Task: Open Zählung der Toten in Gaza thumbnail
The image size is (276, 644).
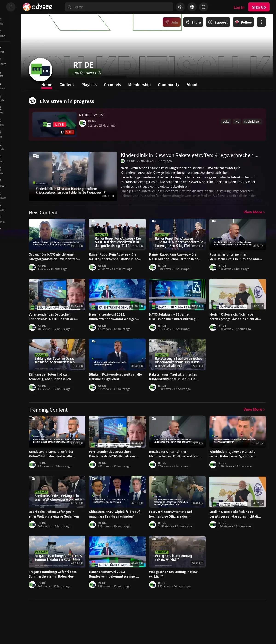Action: 57,354
